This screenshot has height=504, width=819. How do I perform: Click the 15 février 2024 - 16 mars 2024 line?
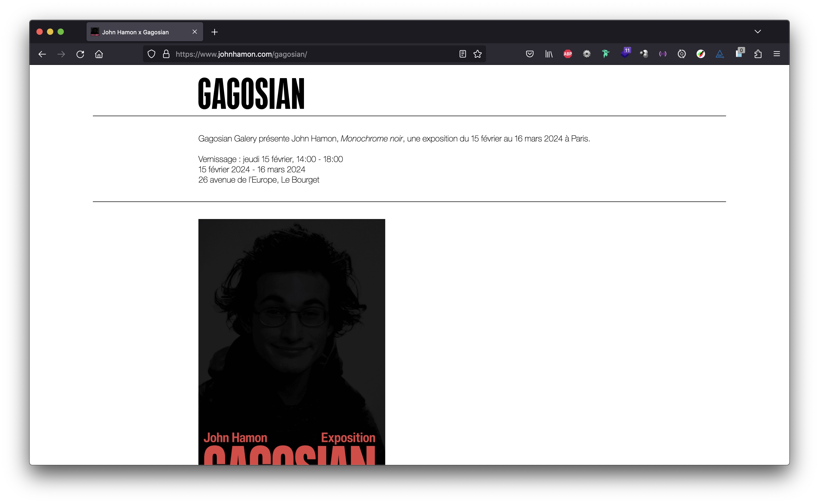[x=251, y=170]
